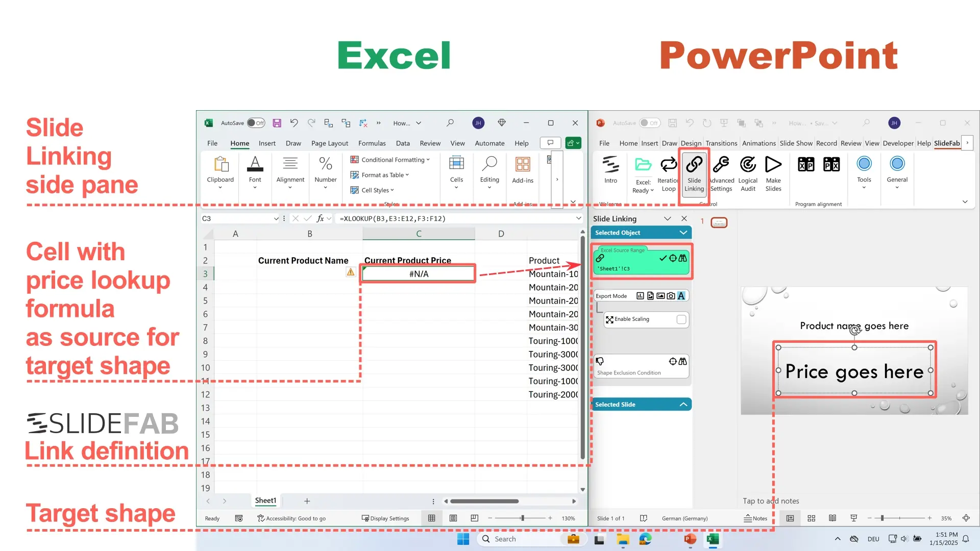This screenshot has height=551, width=980.
Task: Switch to Page Break Preview in Excel
Action: click(474, 518)
